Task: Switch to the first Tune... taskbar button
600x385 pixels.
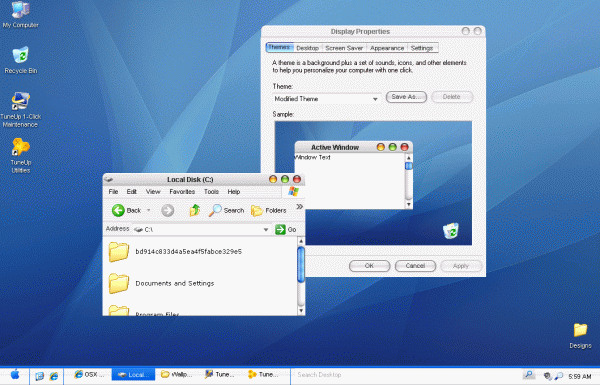Action: pyautogui.click(x=219, y=375)
